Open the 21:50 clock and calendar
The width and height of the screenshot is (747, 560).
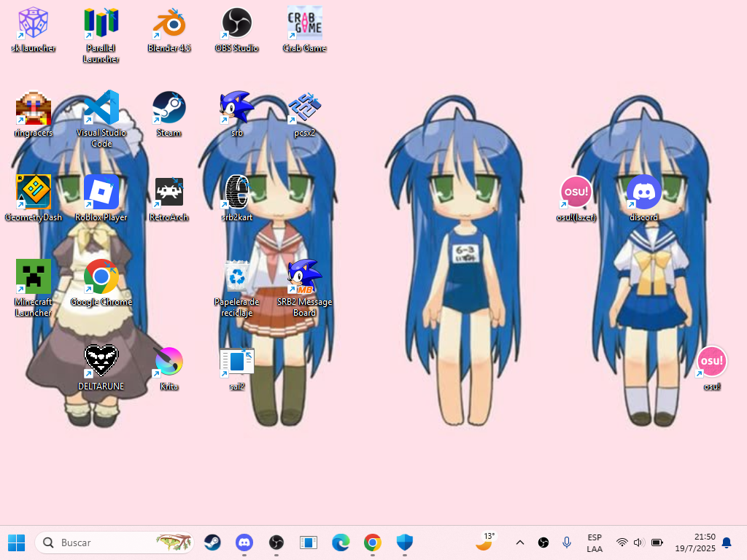695,542
